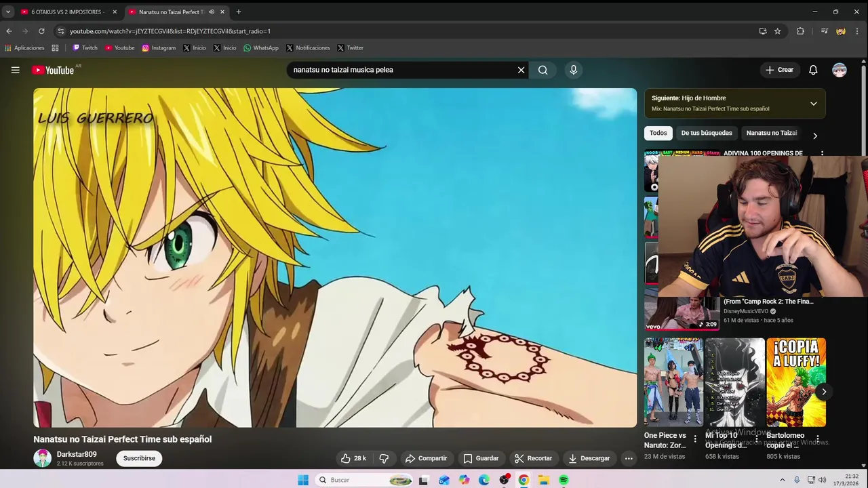
Task: Open Camp Rock 2 video thumbnail
Action: pyautogui.click(x=682, y=313)
